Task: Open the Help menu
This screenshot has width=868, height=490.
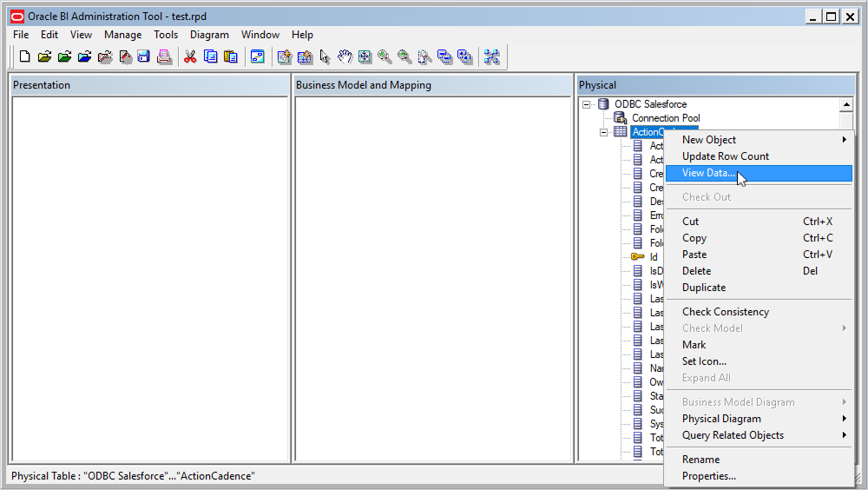Action: (302, 35)
